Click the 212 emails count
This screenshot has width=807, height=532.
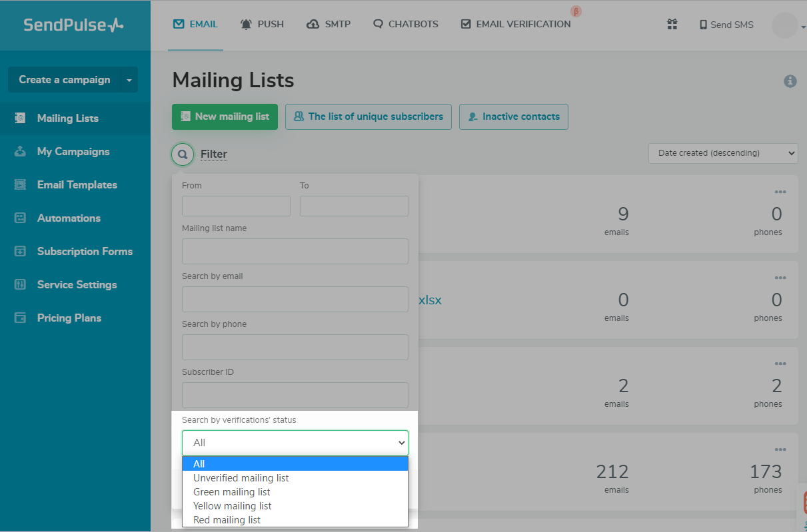[x=612, y=472]
